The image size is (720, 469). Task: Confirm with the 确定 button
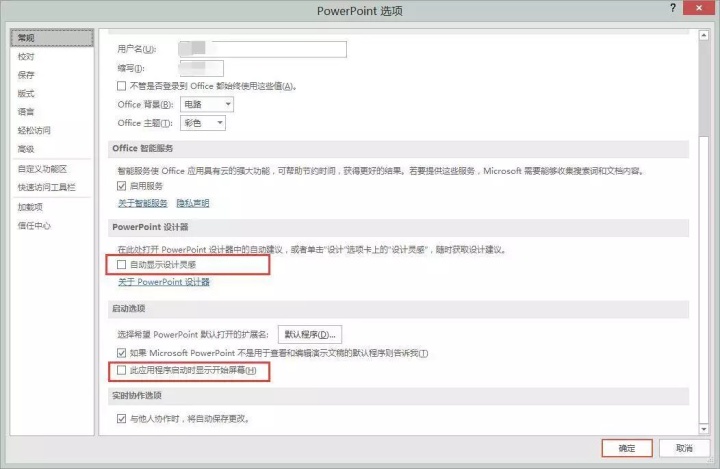point(627,448)
